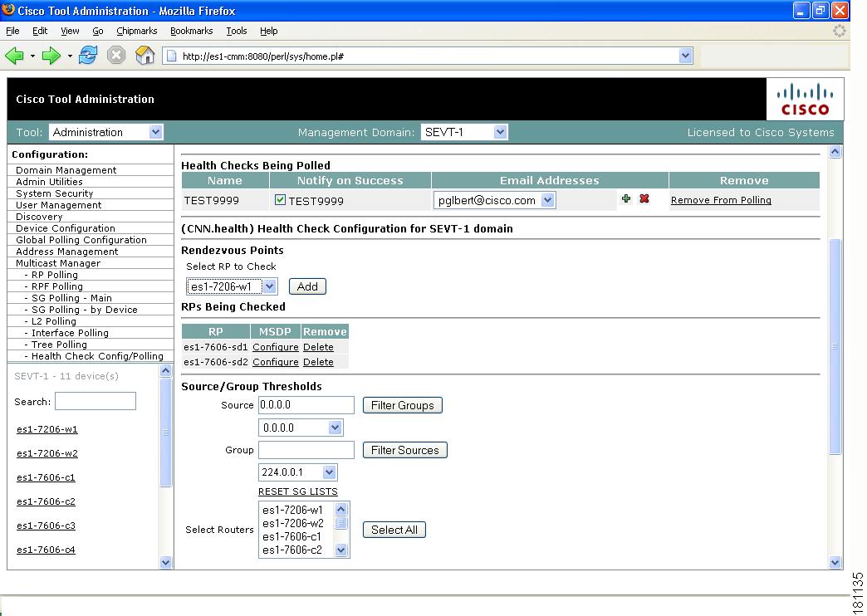Screen dimensions: 867x616
Task: Expand the URL address bar dropdown
Action: point(686,56)
